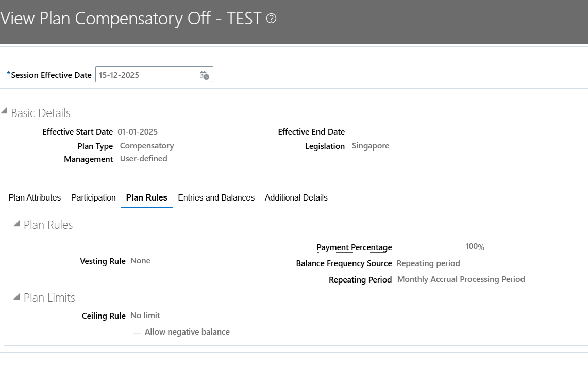Click the Monthly Accrual Processing Period value
Screen dimensions: 588x365
click(461, 279)
